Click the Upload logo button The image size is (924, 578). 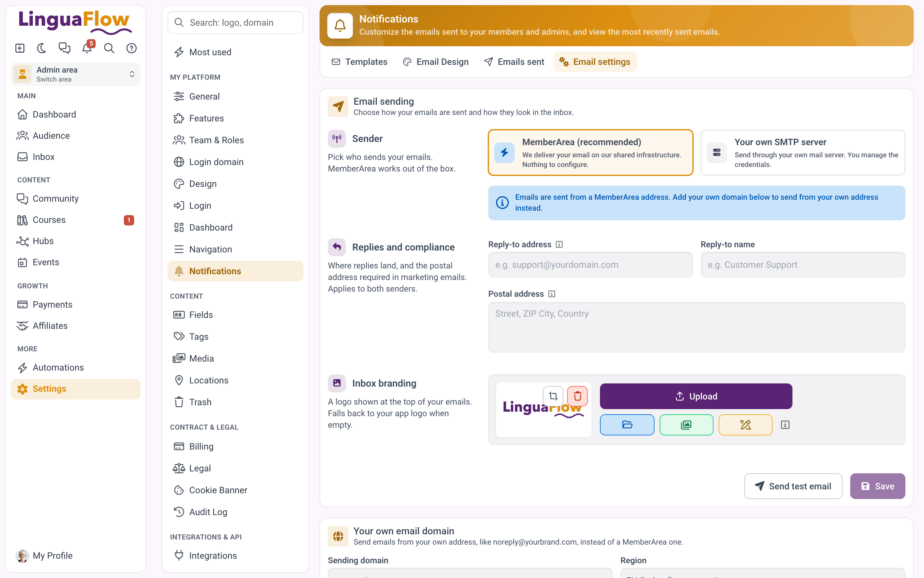(696, 396)
